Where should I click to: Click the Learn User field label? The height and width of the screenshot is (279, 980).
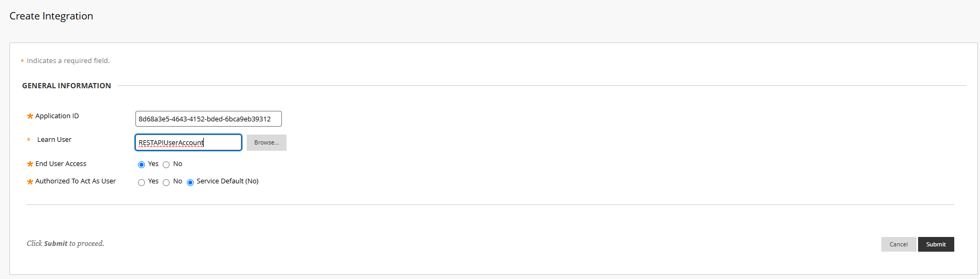coord(54,140)
